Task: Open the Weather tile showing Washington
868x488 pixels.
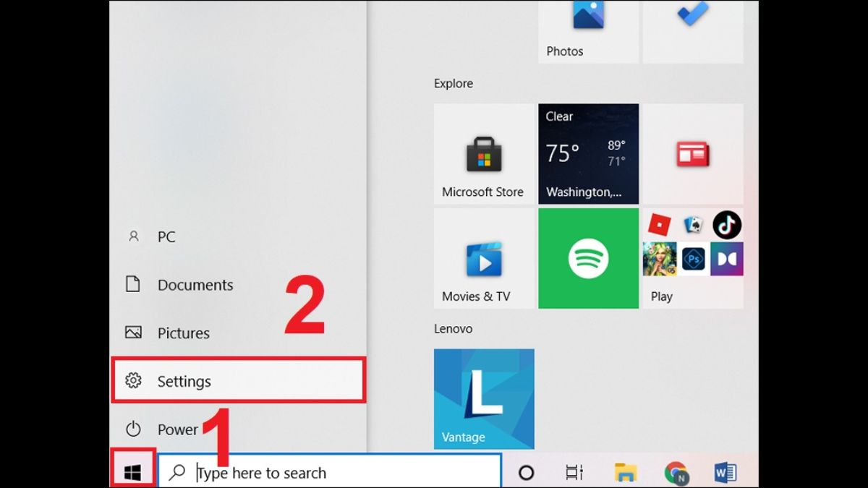Action: pos(588,154)
